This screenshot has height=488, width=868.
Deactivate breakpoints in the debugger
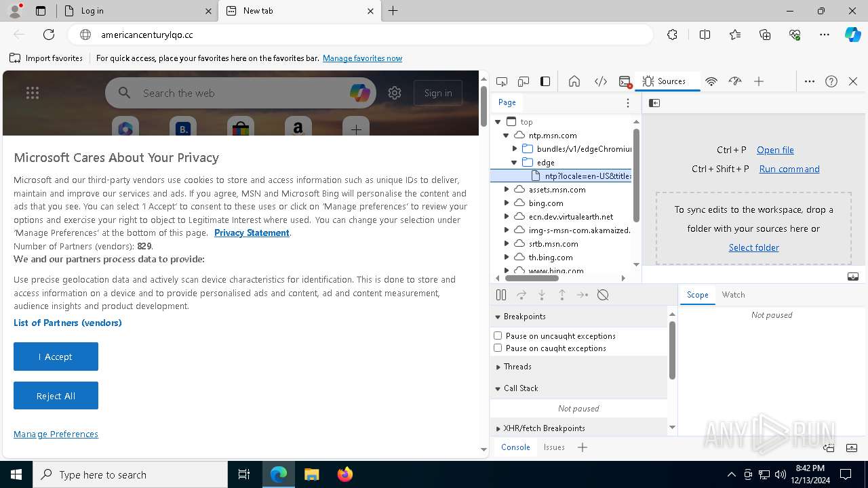(x=603, y=295)
